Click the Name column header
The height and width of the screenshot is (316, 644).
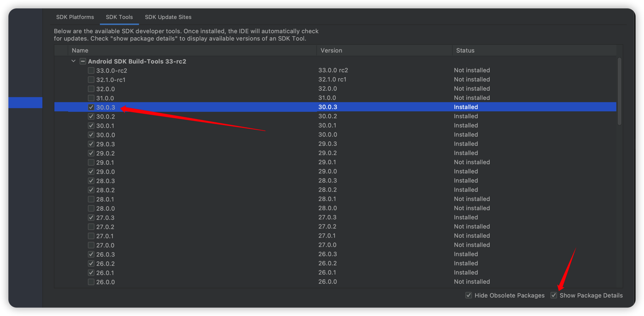(x=80, y=51)
